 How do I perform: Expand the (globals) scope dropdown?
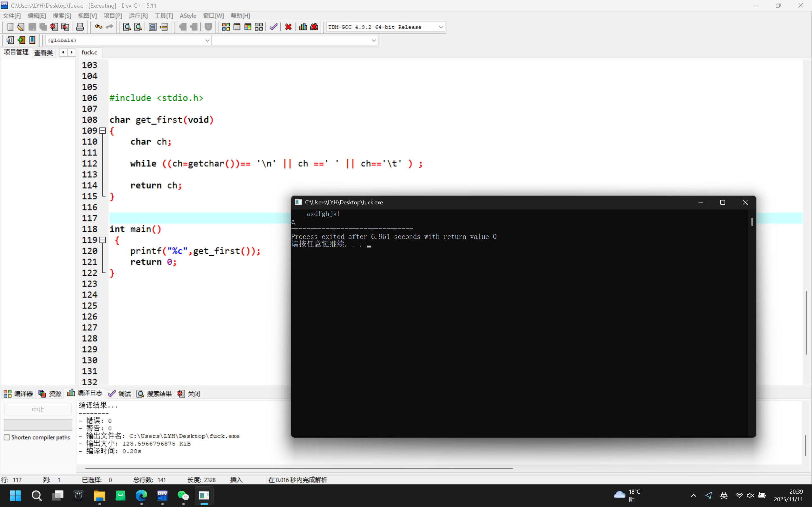tap(207, 41)
